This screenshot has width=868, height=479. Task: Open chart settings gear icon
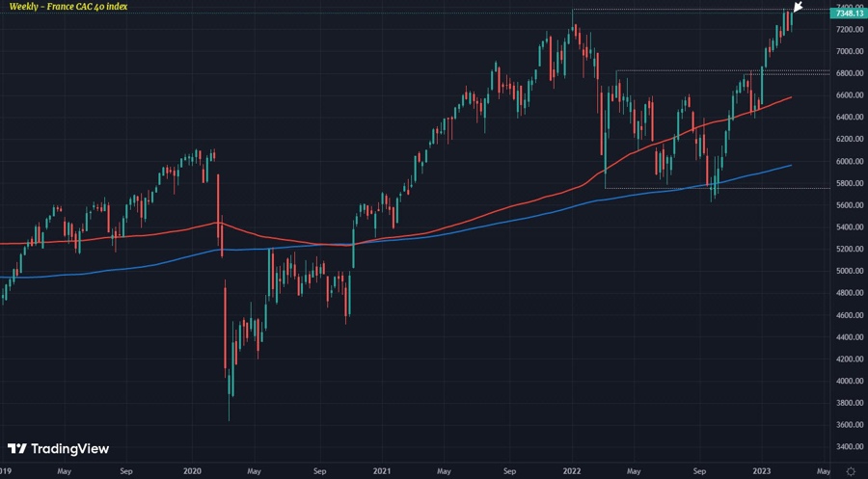851,471
